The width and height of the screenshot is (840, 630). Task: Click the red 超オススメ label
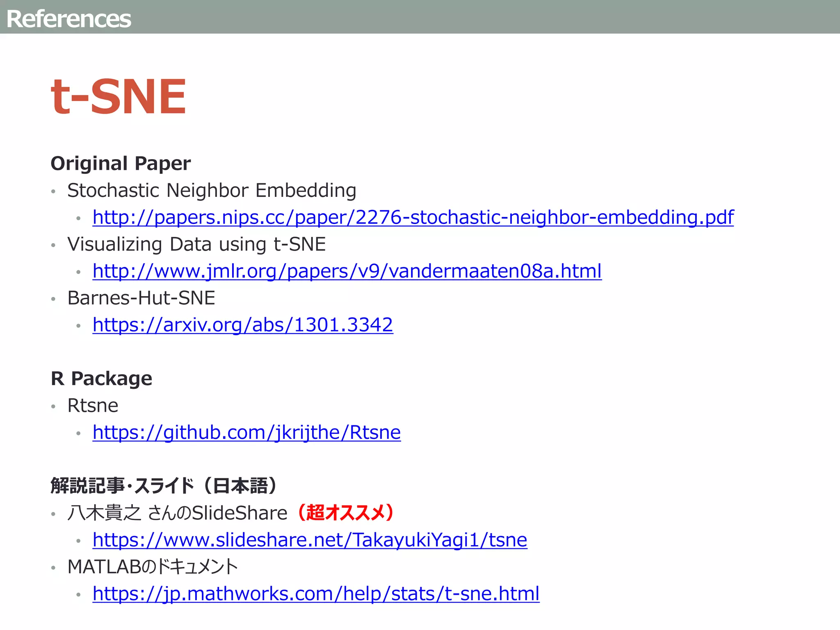(x=346, y=513)
